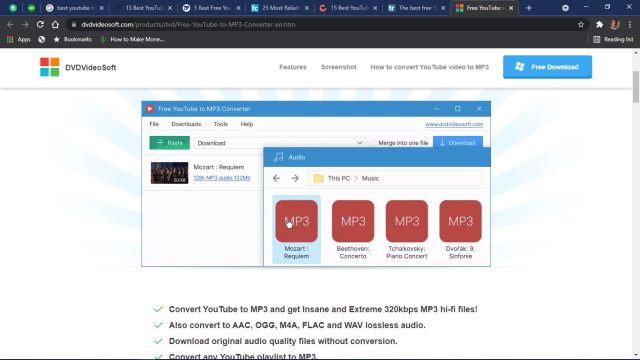
Task: Open the Help menu in converter screenshot
Action: (247, 124)
